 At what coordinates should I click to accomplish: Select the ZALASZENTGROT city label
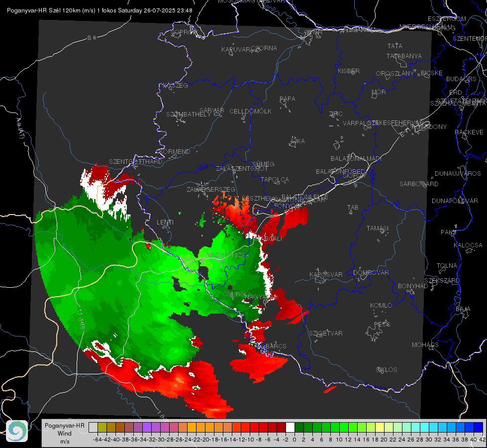(242, 169)
